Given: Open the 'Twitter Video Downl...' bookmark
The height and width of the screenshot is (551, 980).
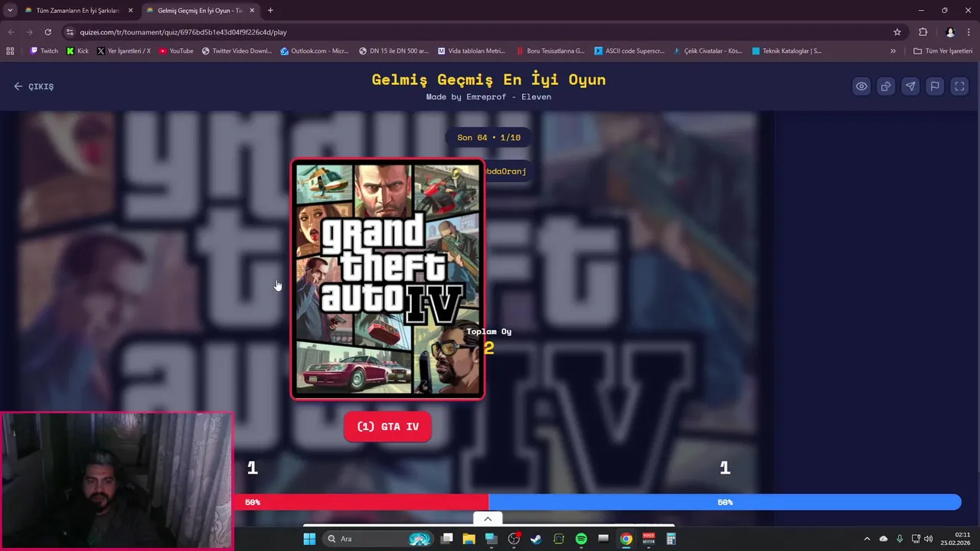Looking at the screenshot, I should pyautogui.click(x=237, y=51).
